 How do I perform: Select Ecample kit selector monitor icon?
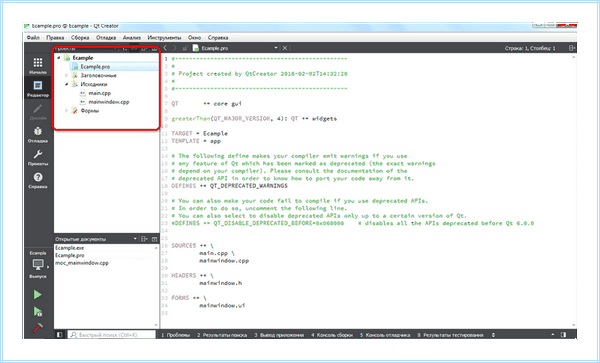[x=38, y=264]
